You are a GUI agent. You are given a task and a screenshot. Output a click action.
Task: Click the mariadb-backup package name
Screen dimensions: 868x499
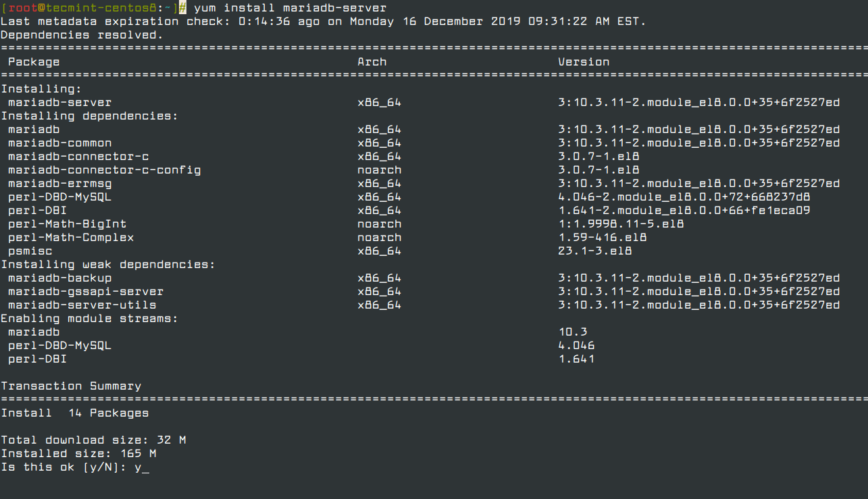(x=59, y=278)
